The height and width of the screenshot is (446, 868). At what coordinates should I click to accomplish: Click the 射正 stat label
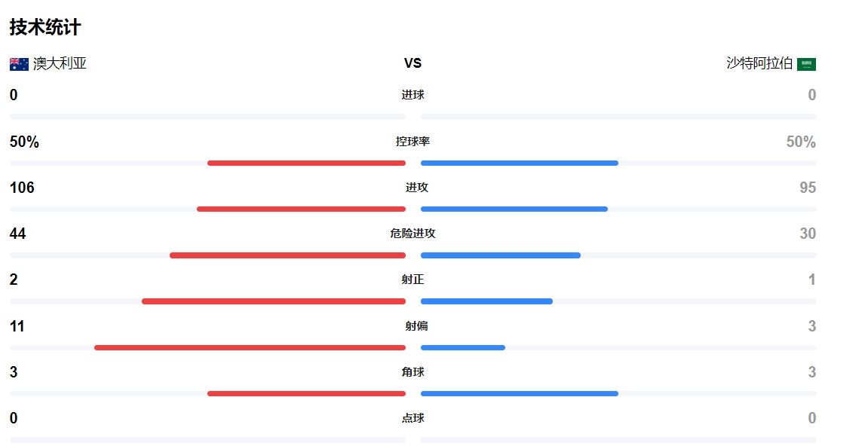click(x=413, y=280)
